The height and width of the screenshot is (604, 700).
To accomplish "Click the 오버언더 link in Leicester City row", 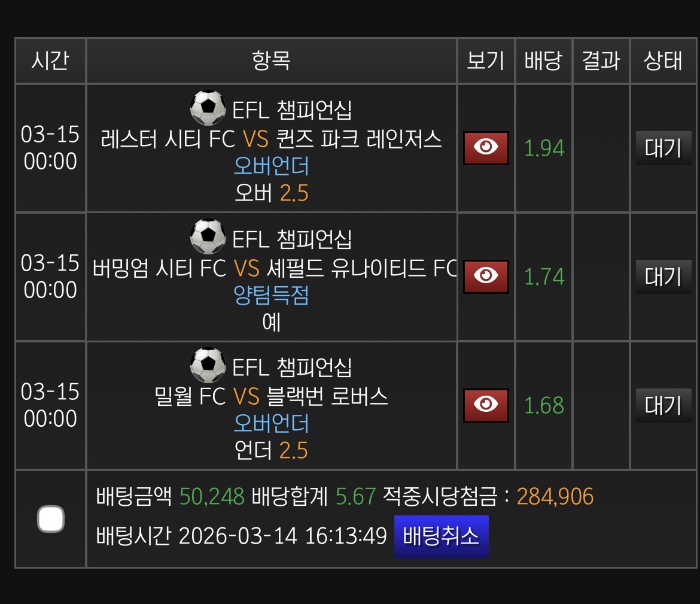I will tap(272, 166).
